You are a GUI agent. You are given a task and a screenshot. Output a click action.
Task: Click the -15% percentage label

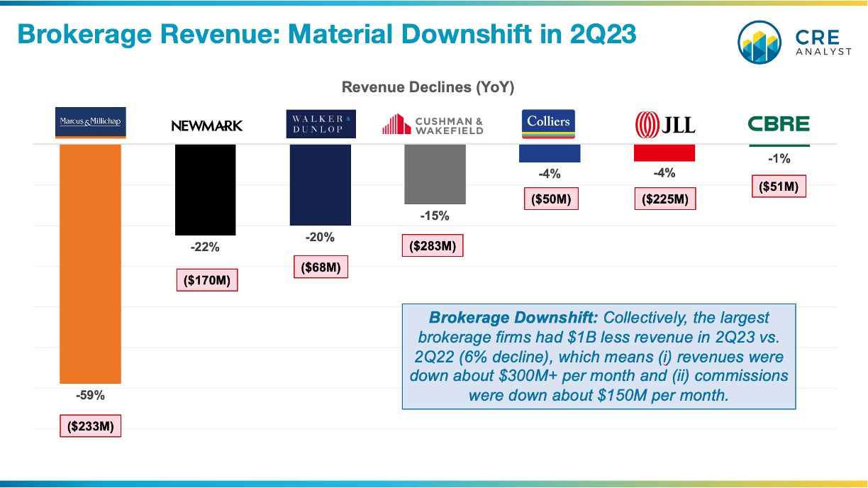(435, 216)
